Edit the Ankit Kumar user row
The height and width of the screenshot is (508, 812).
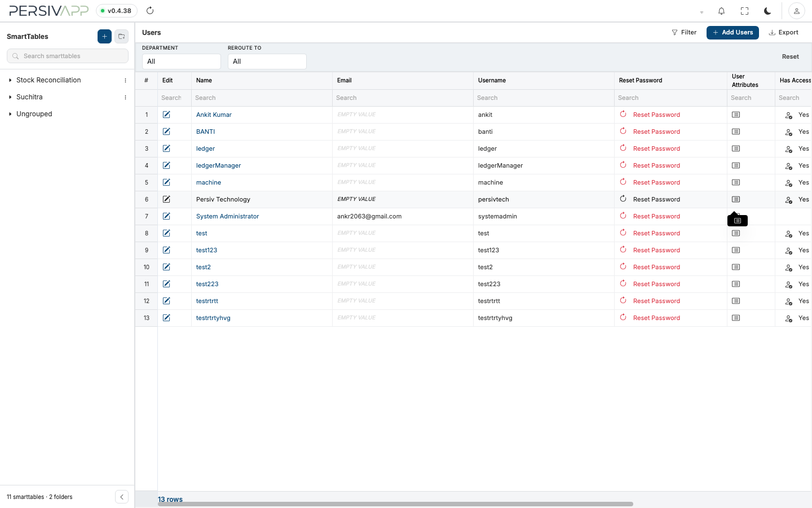point(166,115)
